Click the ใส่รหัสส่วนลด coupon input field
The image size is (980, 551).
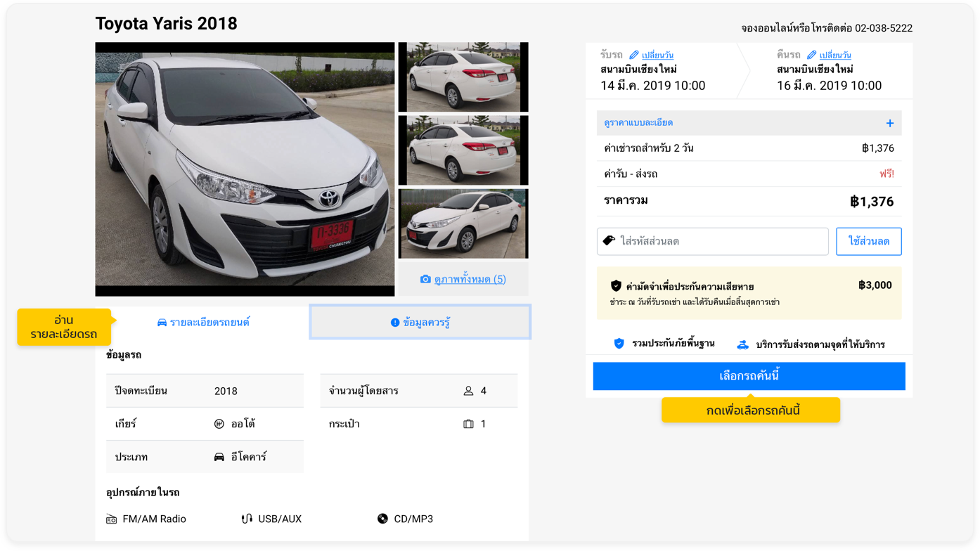pos(713,241)
